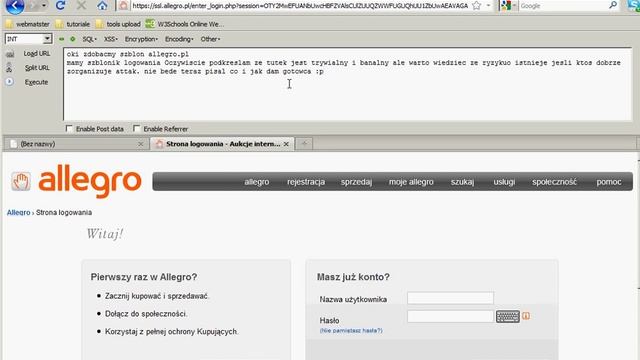The height and width of the screenshot is (360, 640).
Task: Follow the Allegro breadcrumb link
Action: (18, 212)
